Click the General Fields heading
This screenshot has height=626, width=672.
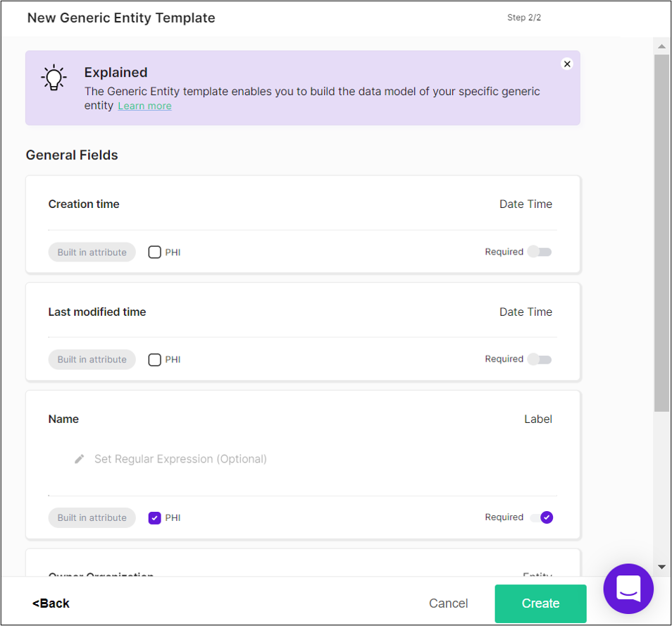[72, 155]
